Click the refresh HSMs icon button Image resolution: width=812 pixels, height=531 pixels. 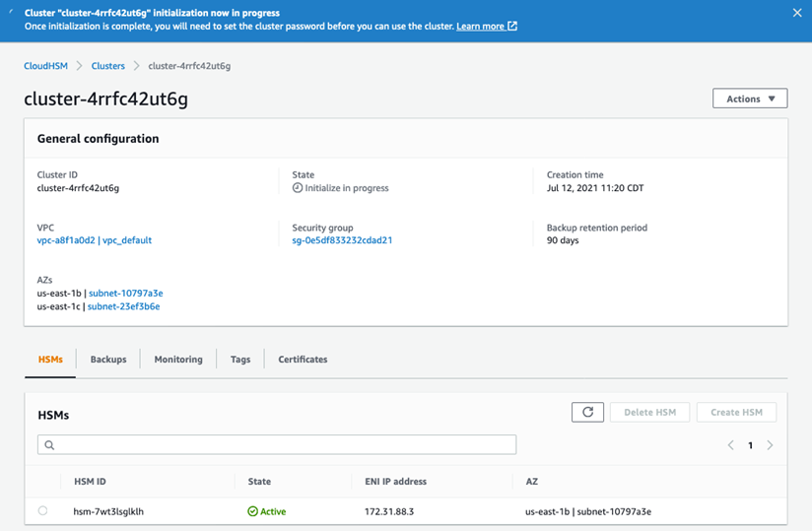coord(587,412)
